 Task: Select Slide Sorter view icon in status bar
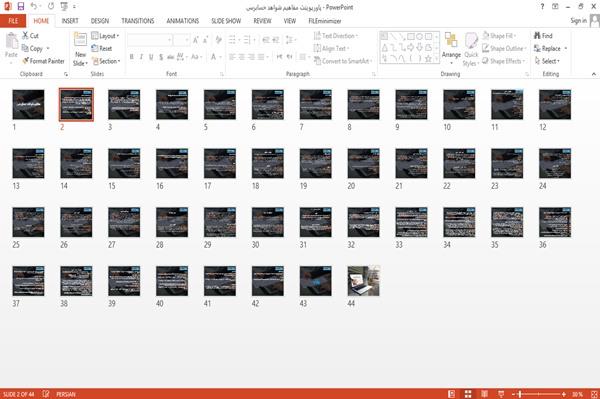coord(468,394)
